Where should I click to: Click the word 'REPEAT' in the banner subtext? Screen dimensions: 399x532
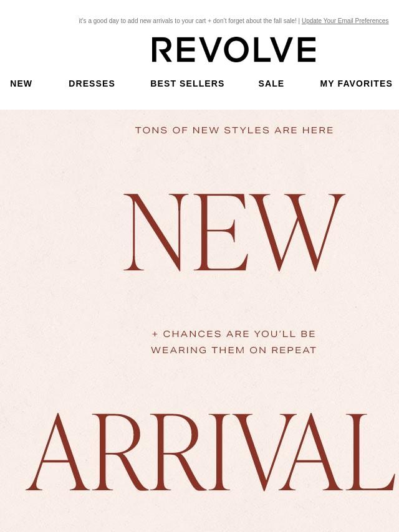[x=294, y=350]
